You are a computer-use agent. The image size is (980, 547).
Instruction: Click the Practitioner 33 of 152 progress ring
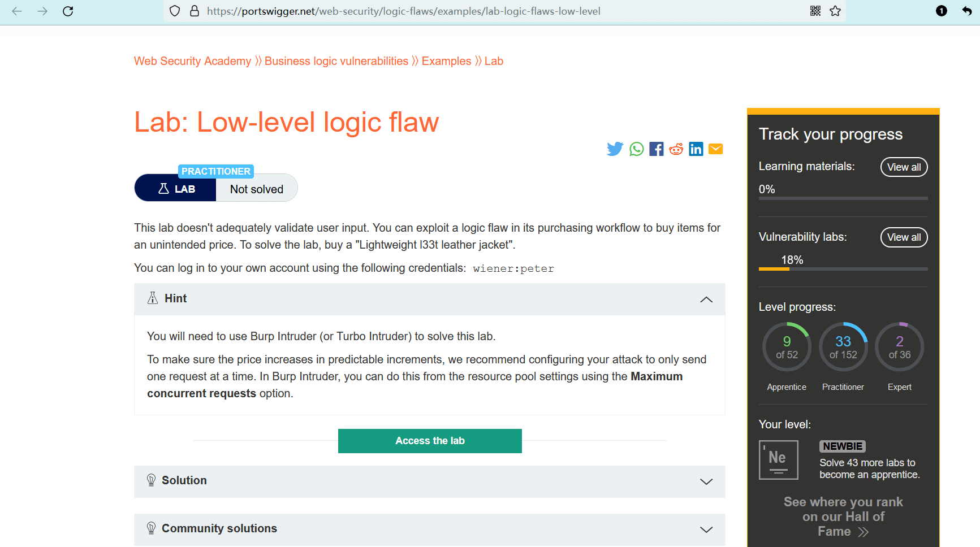pyautogui.click(x=843, y=347)
